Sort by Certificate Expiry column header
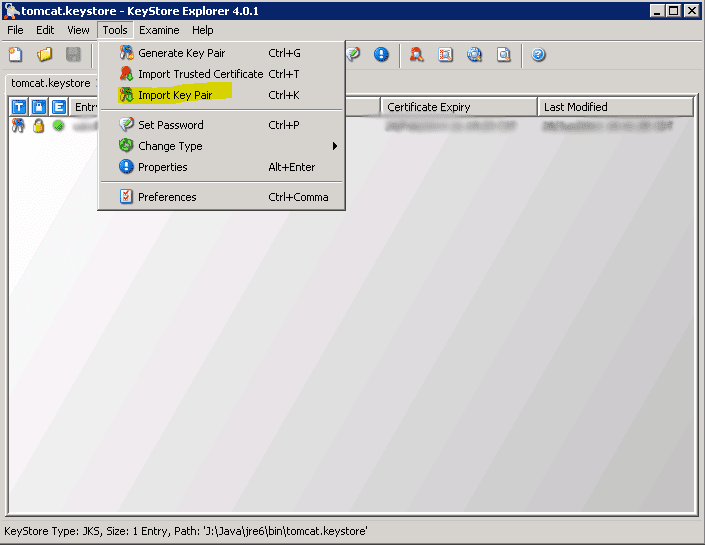705x545 pixels. point(459,107)
